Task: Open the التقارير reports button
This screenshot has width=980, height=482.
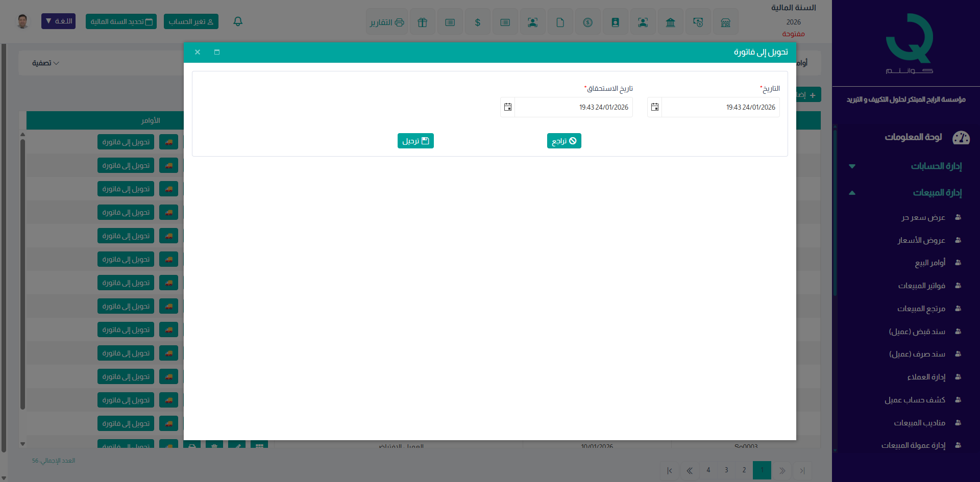Action: pos(387,22)
